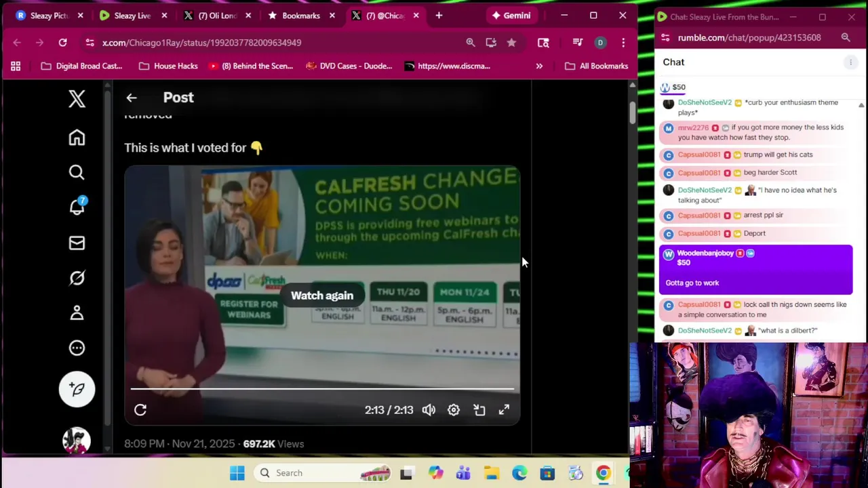This screenshot has width=868, height=488.
Task: Replay the video with the circular arrow
Action: [x=140, y=410]
